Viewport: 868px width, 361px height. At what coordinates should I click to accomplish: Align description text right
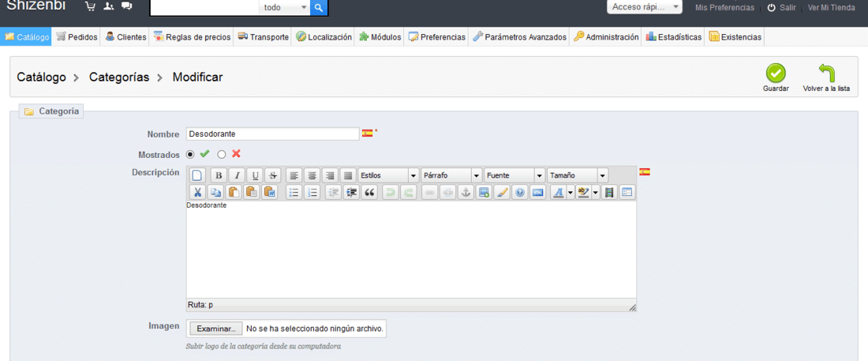coord(330,175)
